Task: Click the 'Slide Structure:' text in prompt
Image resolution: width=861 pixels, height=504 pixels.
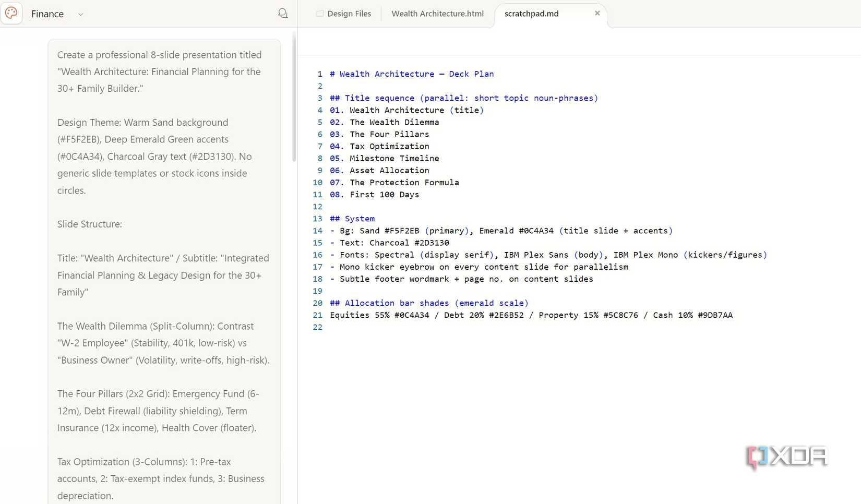Action: click(x=90, y=224)
